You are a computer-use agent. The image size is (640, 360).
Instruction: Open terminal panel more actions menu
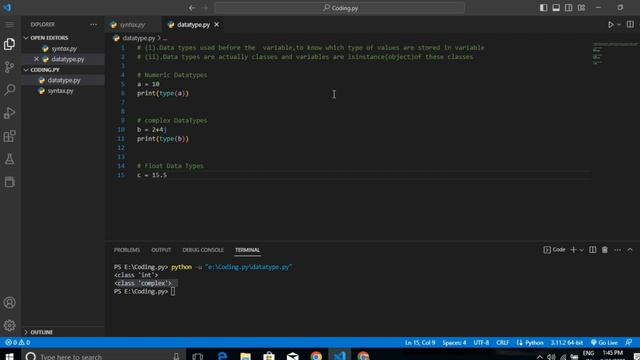(x=617, y=250)
